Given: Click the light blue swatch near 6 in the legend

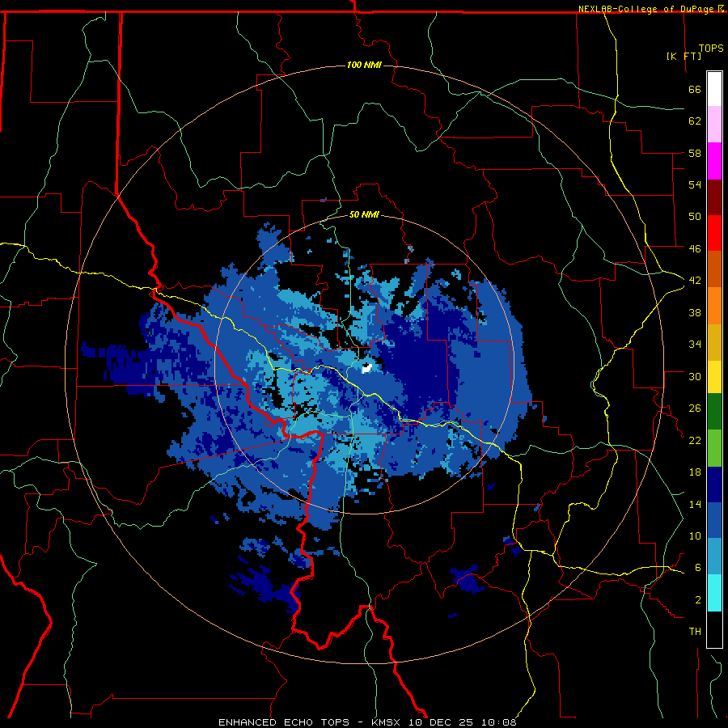Looking at the screenshot, I should click(x=714, y=557).
